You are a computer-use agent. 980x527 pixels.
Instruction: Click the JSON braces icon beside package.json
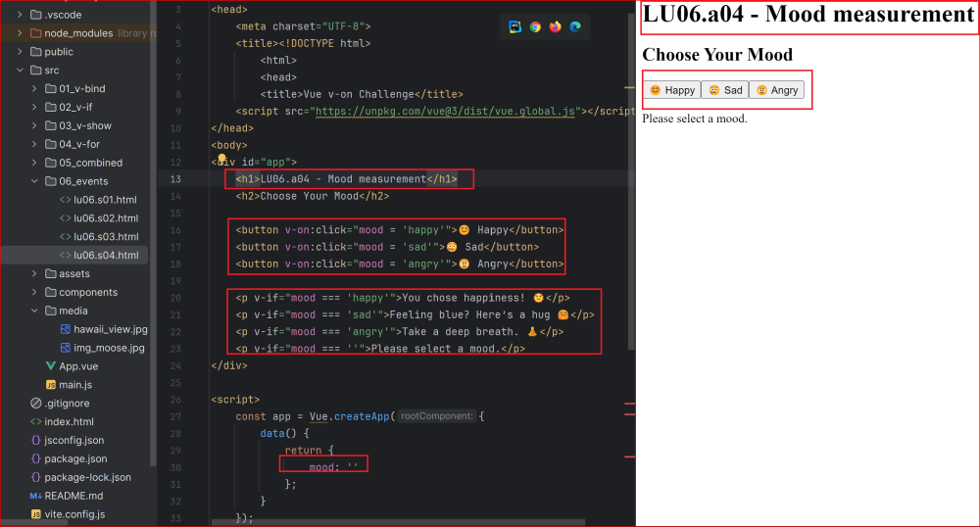35,458
